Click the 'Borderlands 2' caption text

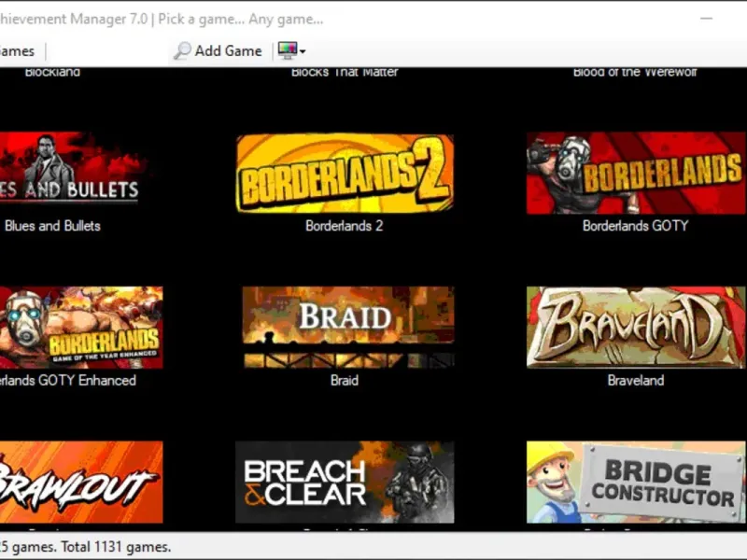344,226
